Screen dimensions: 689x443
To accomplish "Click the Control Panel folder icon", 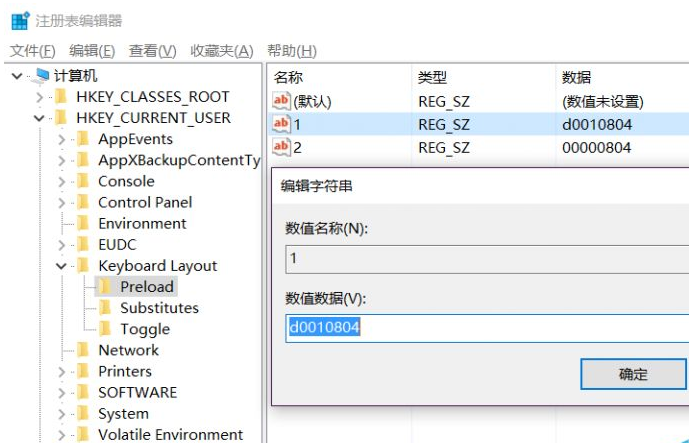I will point(84,203).
